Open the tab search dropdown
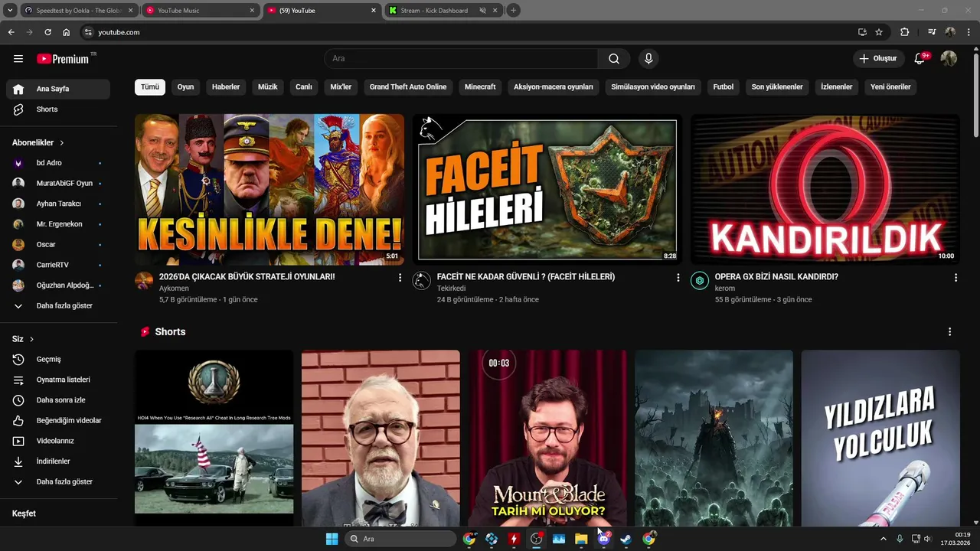The height and width of the screenshot is (551, 980). pyautogui.click(x=10, y=10)
